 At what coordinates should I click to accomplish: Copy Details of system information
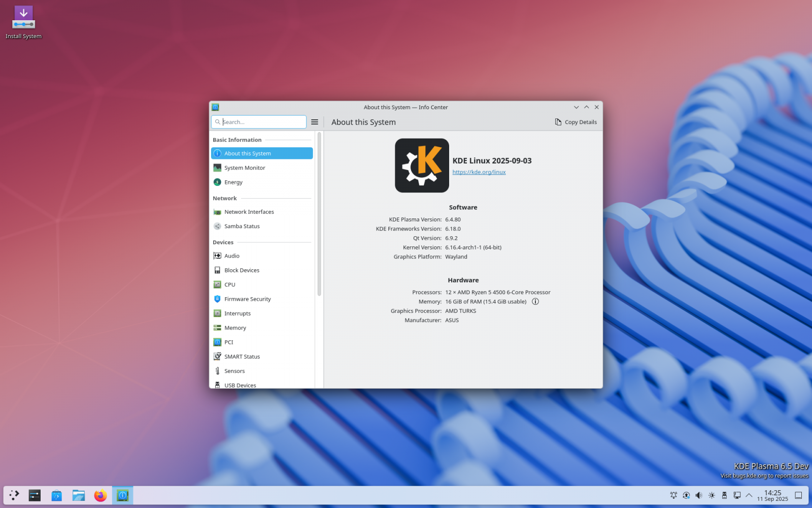[x=576, y=122]
